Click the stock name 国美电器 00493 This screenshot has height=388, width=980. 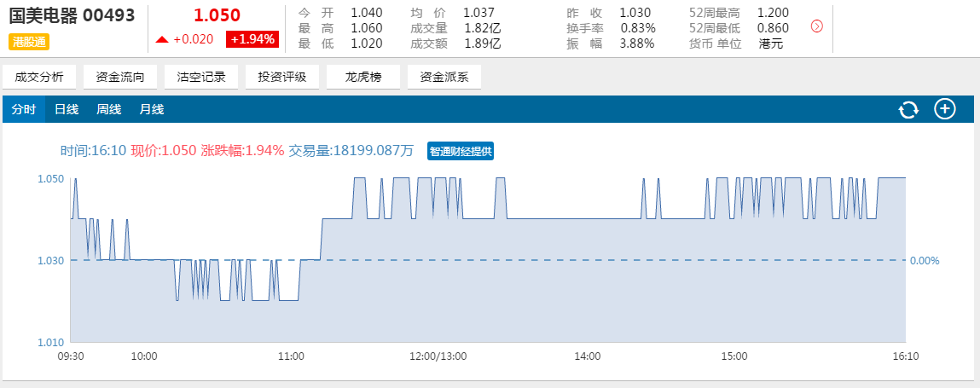point(72,15)
